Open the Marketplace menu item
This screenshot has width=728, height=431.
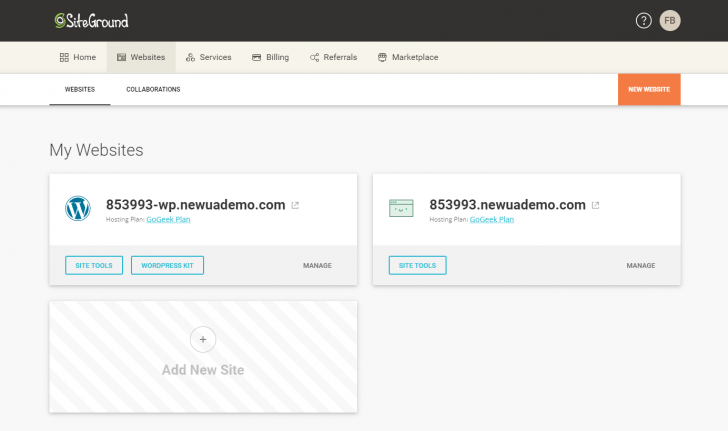tap(408, 57)
